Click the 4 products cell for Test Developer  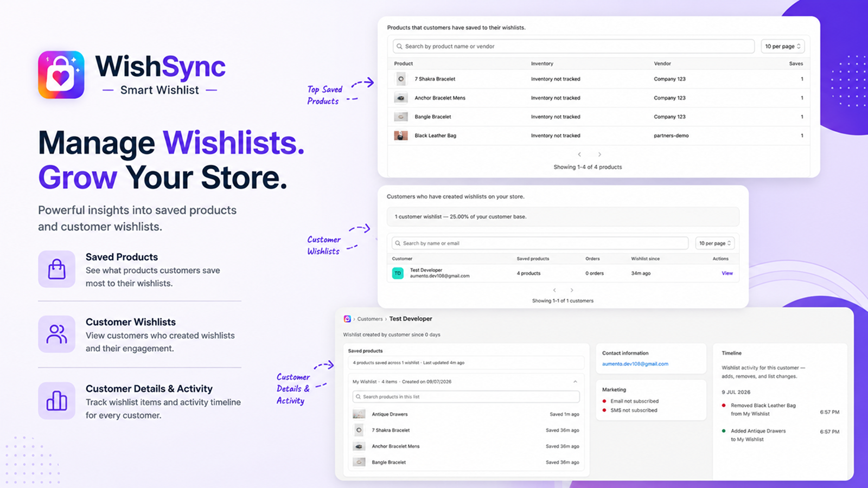click(528, 273)
